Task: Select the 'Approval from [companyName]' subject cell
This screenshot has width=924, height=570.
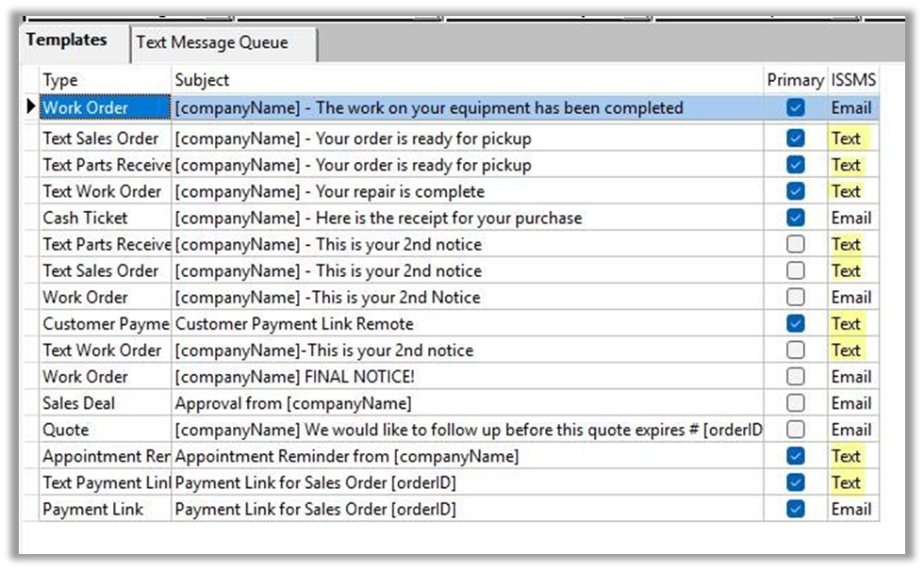Action: point(293,403)
